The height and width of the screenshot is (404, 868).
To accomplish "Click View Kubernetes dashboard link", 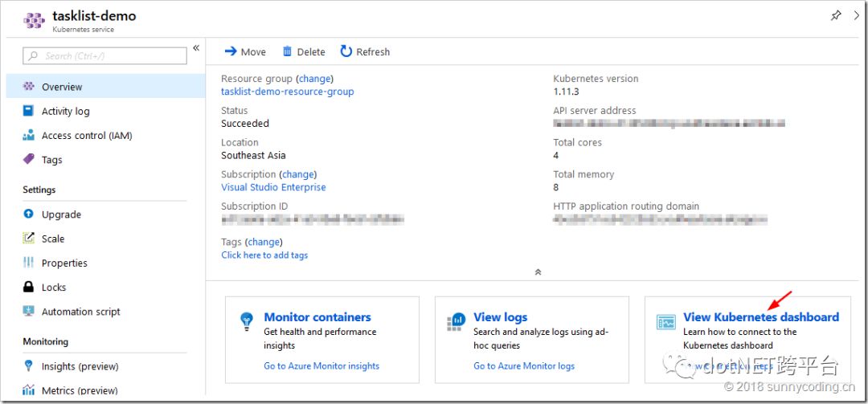I will tap(760, 317).
